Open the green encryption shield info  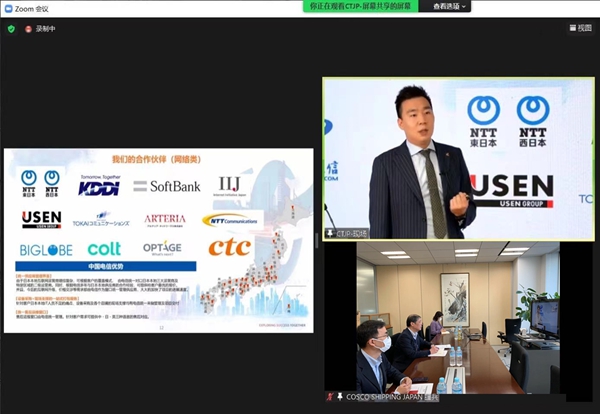[11, 29]
